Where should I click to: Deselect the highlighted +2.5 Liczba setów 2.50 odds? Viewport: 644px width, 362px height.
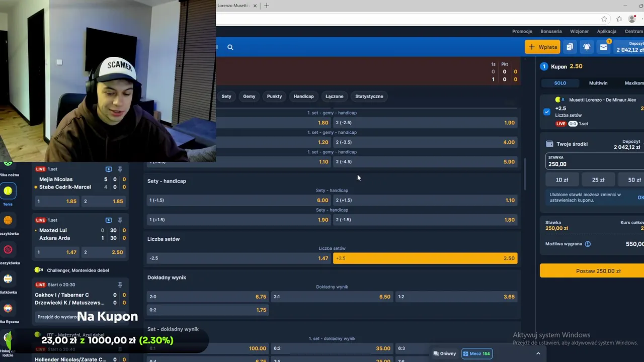(x=426, y=258)
